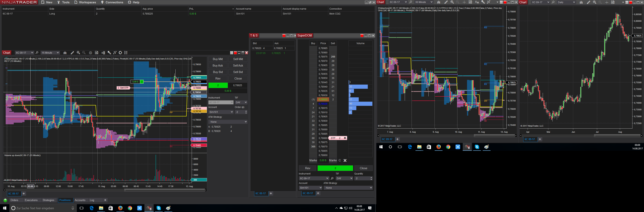Click horizontal scrollbar of 15 Minute chart
The width and height of the screenshot is (644, 212).
point(164,190)
